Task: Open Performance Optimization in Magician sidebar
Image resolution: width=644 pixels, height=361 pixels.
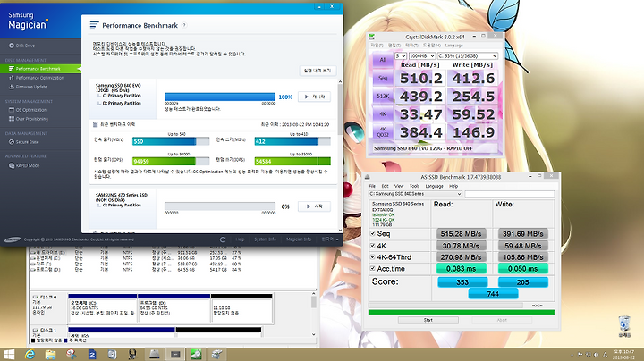Action: pos(36,78)
